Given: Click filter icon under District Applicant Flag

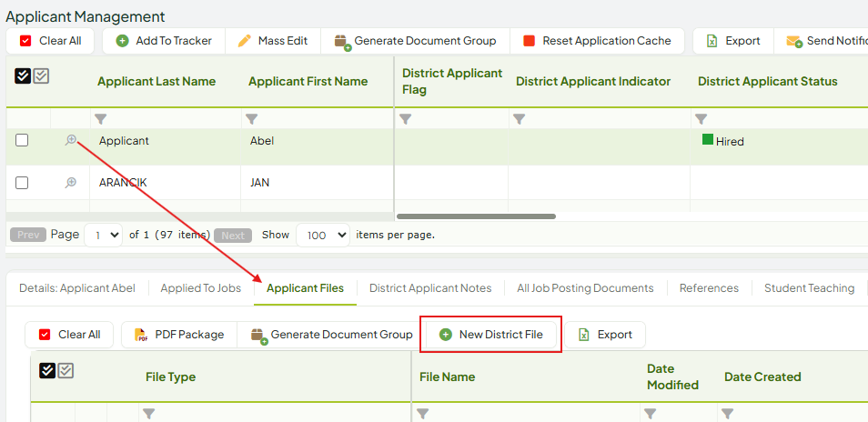Looking at the screenshot, I should tap(405, 119).
